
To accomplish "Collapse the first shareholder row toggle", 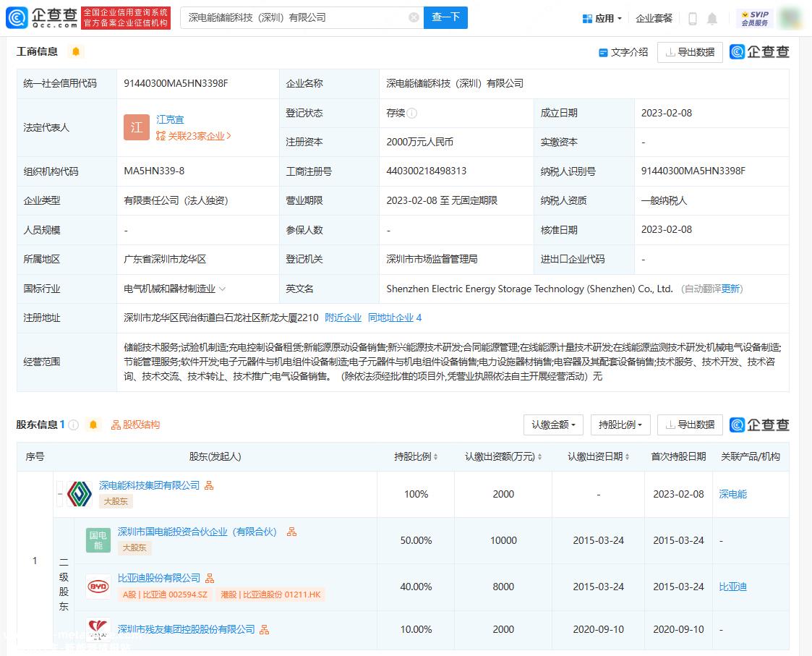I will (60, 494).
